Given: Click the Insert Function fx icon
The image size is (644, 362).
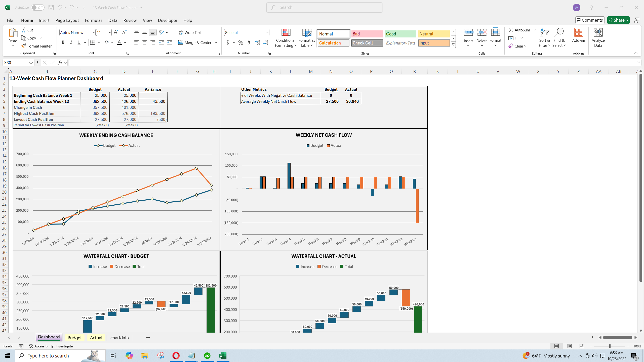Looking at the screenshot, I should pos(60,63).
